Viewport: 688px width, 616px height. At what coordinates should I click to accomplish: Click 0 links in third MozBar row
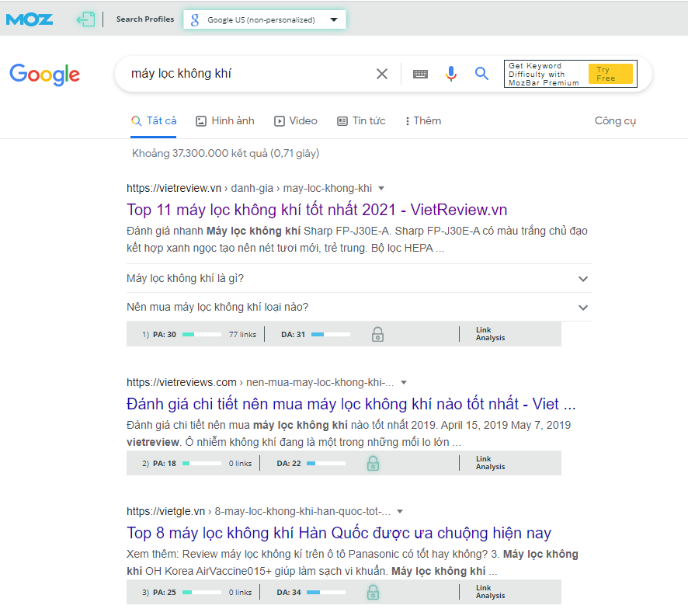coord(240,592)
